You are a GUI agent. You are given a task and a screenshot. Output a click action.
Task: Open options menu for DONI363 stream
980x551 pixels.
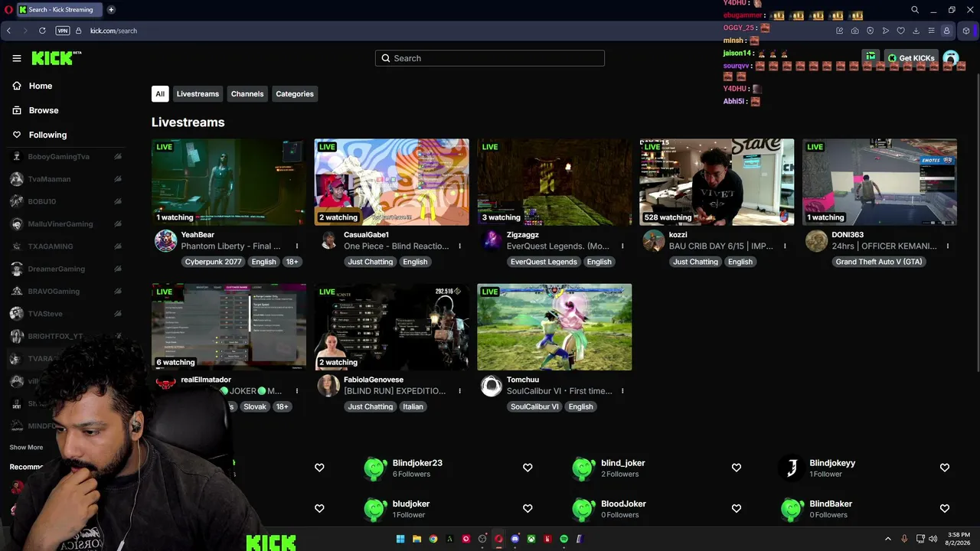pos(948,246)
